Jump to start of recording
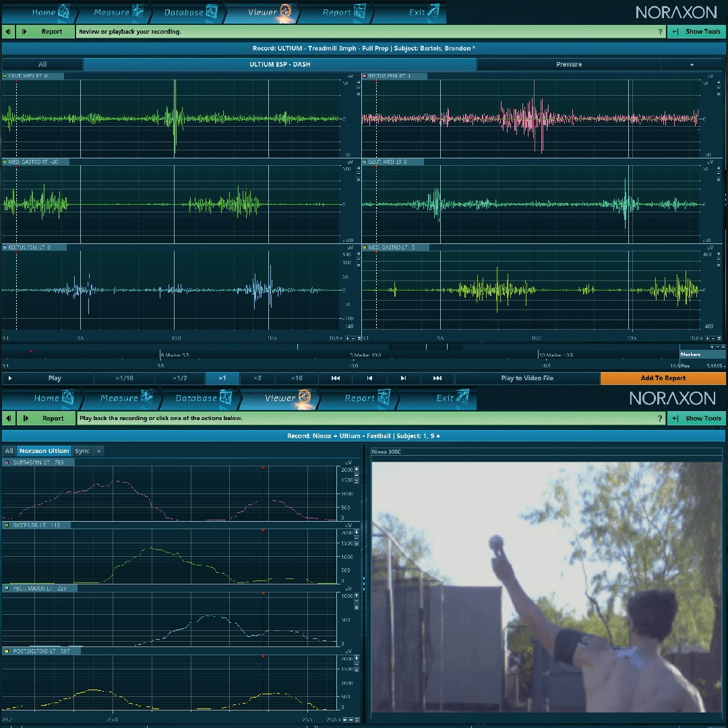This screenshot has height=728, width=728. pos(336,378)
